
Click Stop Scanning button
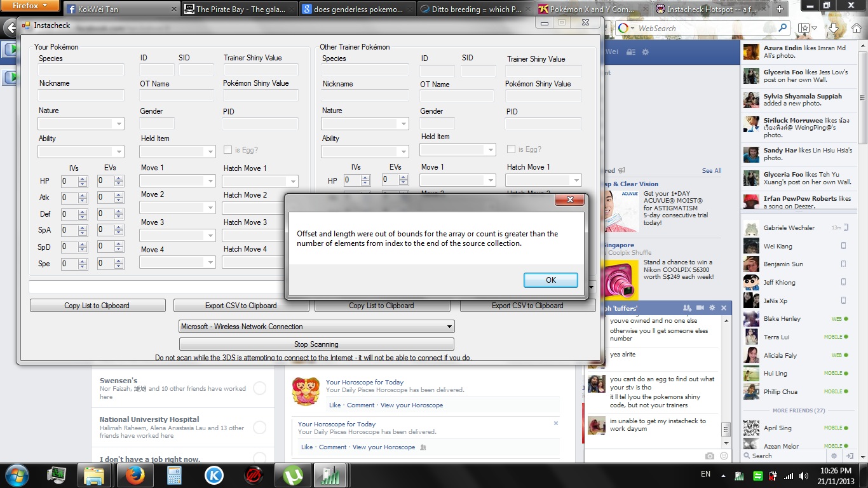tap(316, 344)
